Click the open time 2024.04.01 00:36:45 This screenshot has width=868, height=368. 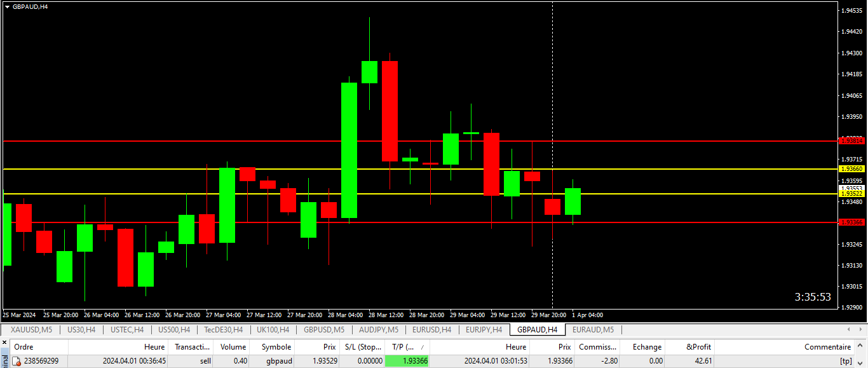[x=134, y=361]
